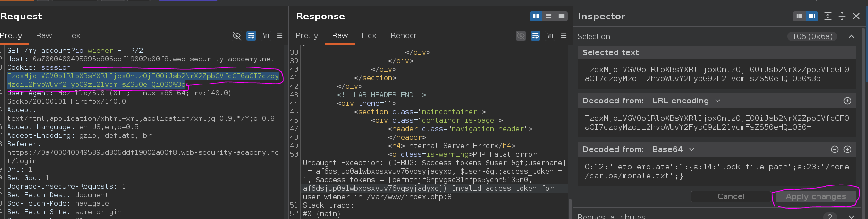Click the URL-decoded Base64 text box
868x219 pixels.
click(x=716, y=123)
